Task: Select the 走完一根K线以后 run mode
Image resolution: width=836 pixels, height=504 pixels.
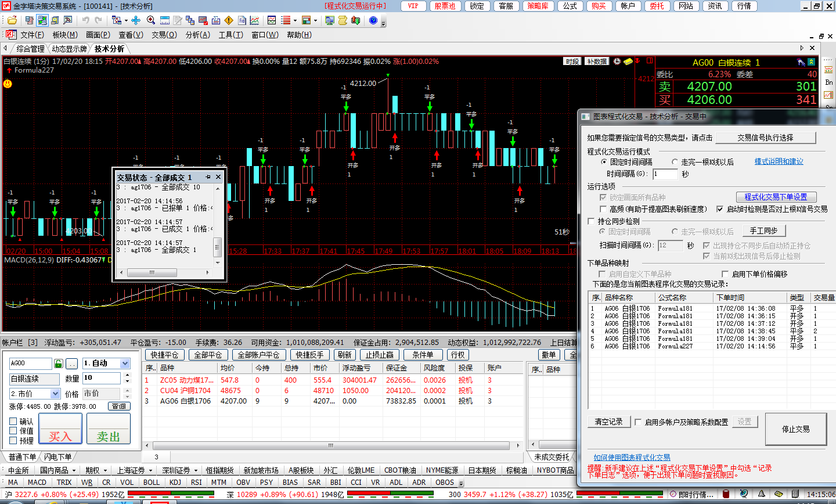Action: (x=675, y=162)
